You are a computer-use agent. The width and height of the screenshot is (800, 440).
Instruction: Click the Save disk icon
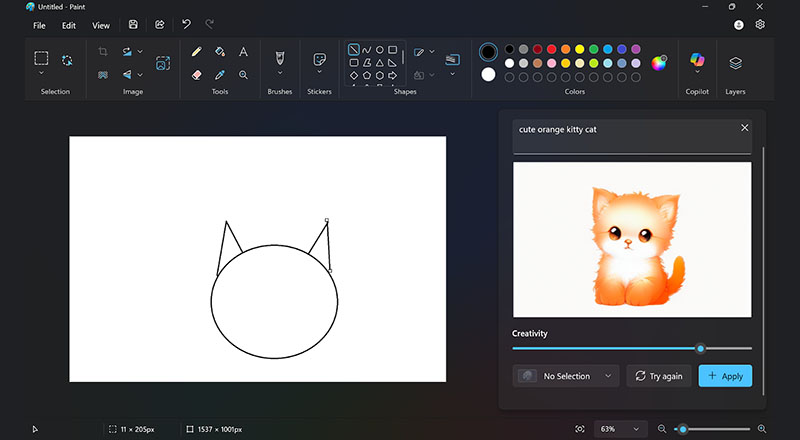tap(133, 25)
